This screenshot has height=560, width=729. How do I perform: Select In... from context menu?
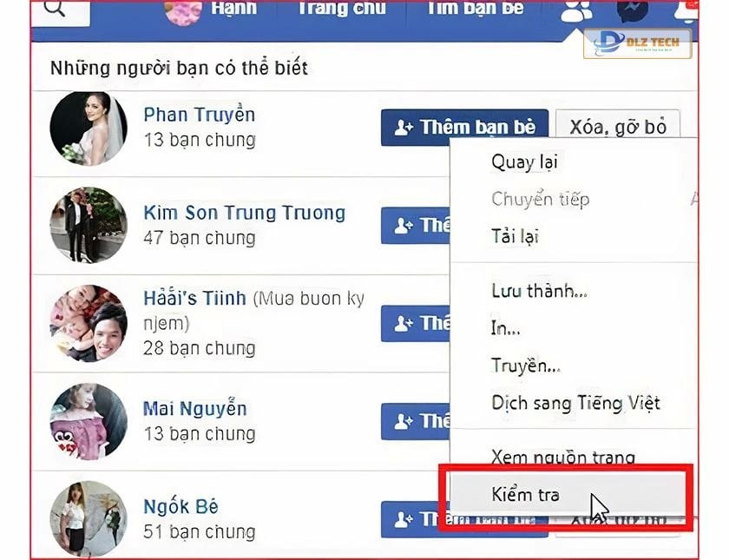(x=505, y=328)
